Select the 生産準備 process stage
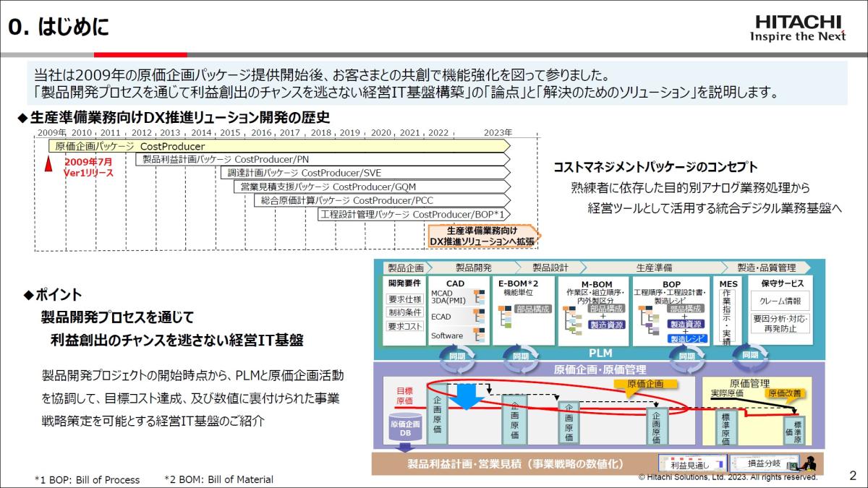This screenshot has width=868, height=488. [x=653, y=267]
